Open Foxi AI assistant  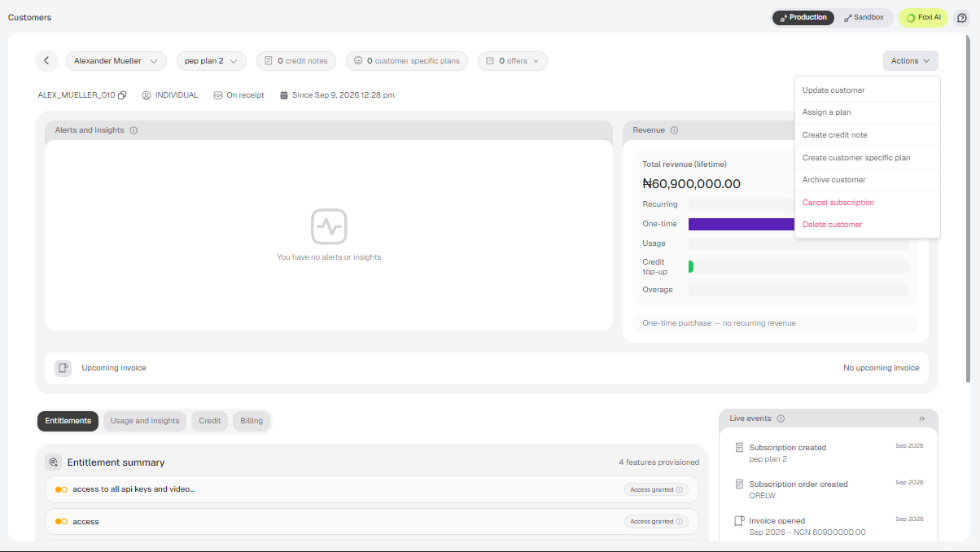[923, 17]
